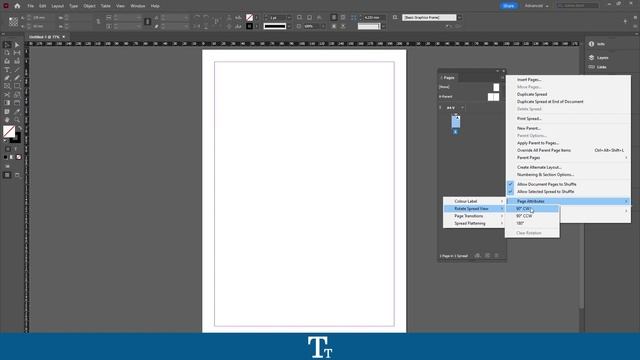This screenshot has width=640, height=360.
Task: Select the Gap tool
Action: pos(17,53)
